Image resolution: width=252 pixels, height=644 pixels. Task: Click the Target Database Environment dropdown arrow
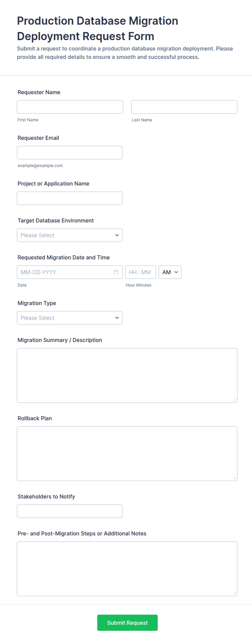pyautogui.click(x=117, y=235)
